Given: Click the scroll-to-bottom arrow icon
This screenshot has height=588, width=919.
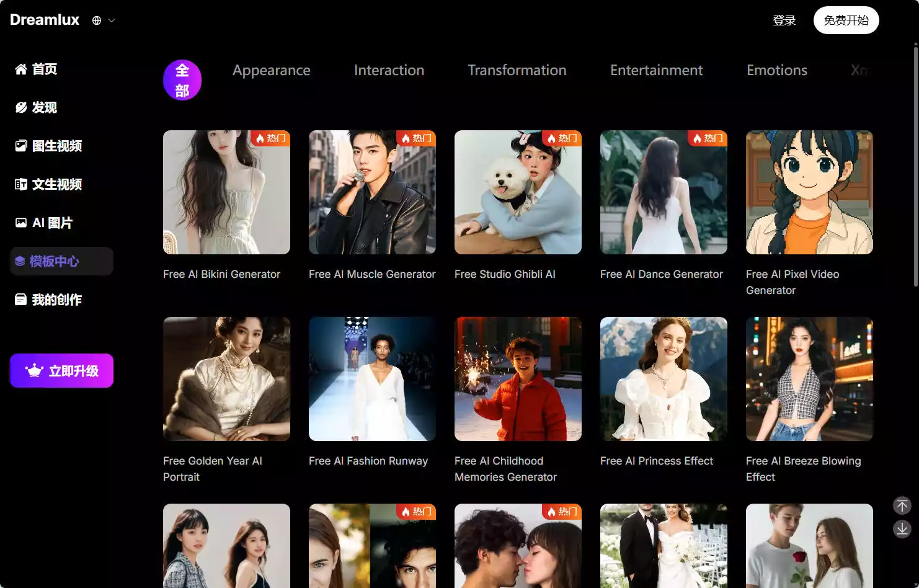Looking at the screenshot, I should tap(902, 529).
